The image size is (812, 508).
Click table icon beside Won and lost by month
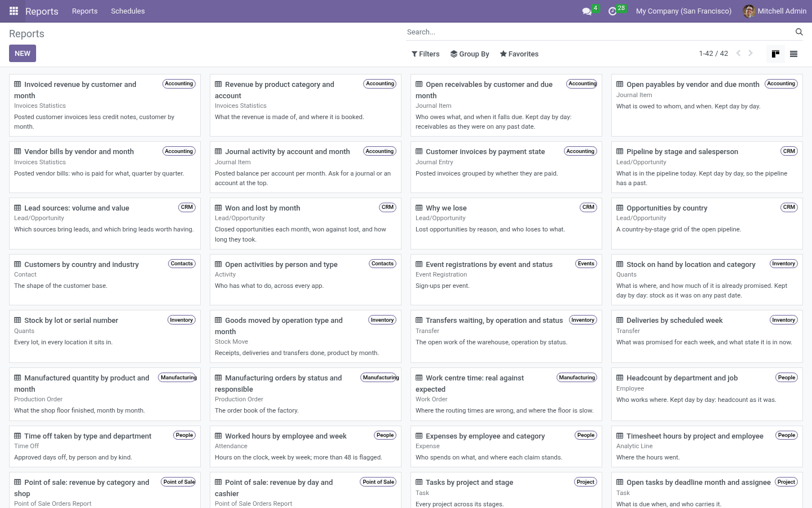point(218,208)
